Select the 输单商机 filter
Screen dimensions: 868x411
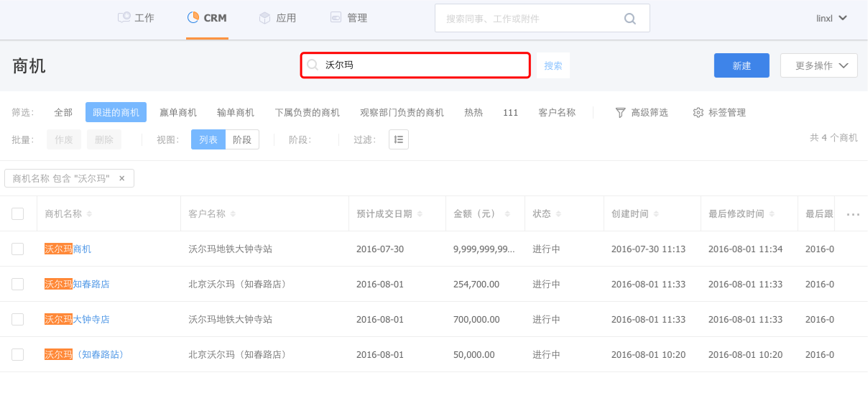[x=236, y=112]
